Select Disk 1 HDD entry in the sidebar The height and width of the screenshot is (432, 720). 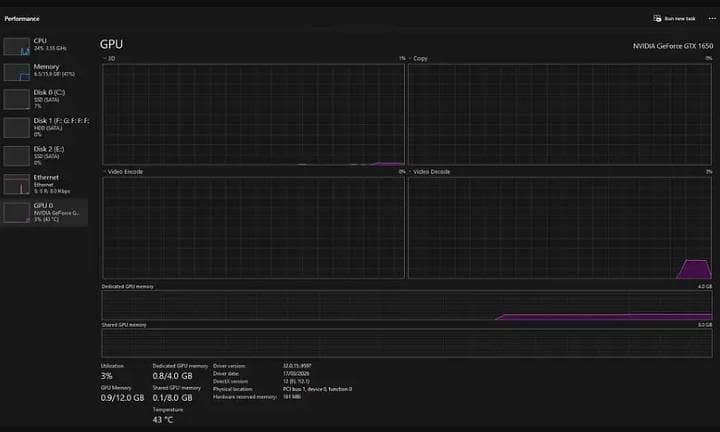click(46, 127)
